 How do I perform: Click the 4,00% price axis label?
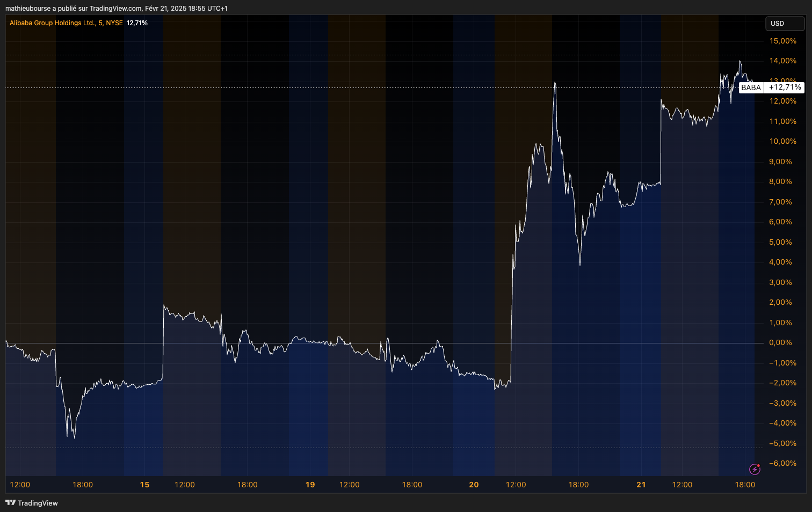pyautogui.click(x=781, y=262)
